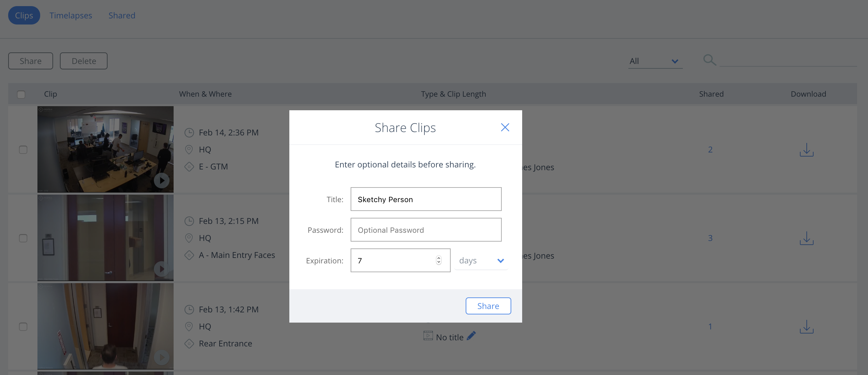This screenshot has width=868, height=375.
Task: Select the Feb 13 1:42 PM clip checkbox
Action: pos(23,327)
